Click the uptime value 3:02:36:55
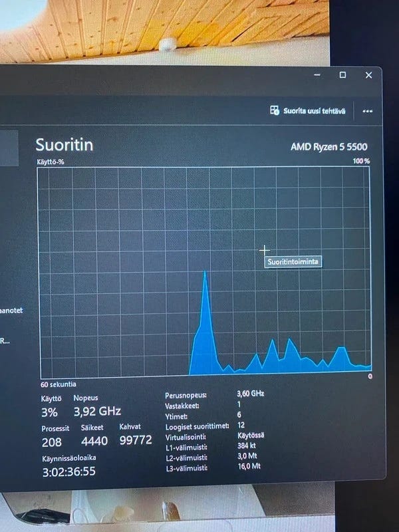This screenshot has width=399, height=532. tap(69, 471)
